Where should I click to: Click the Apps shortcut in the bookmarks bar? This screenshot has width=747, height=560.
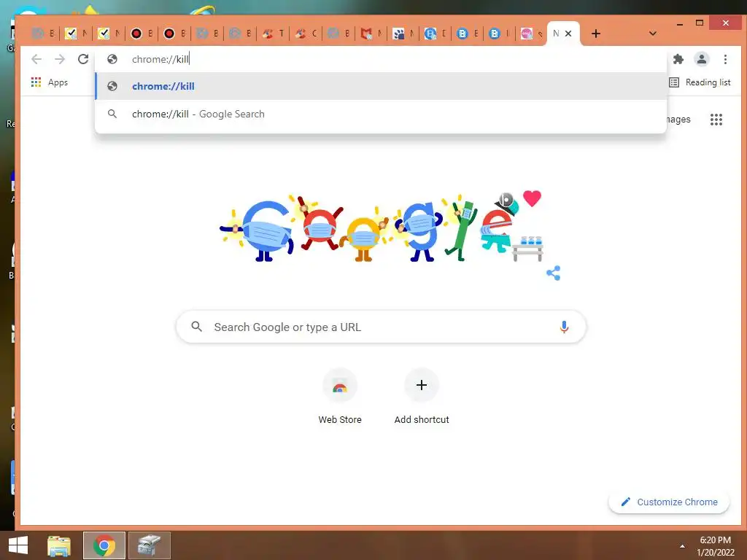pyautogui.click(x=50, y=82)
